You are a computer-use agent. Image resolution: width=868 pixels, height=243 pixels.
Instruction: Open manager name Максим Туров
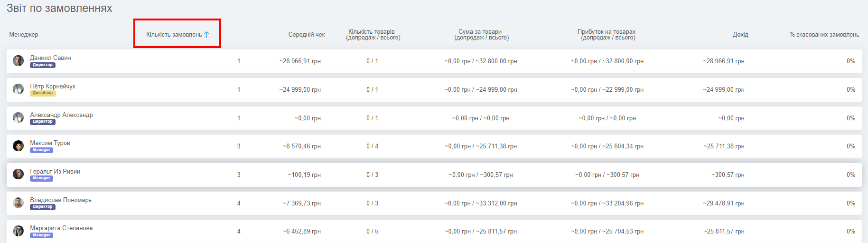(x=50, y=143)
